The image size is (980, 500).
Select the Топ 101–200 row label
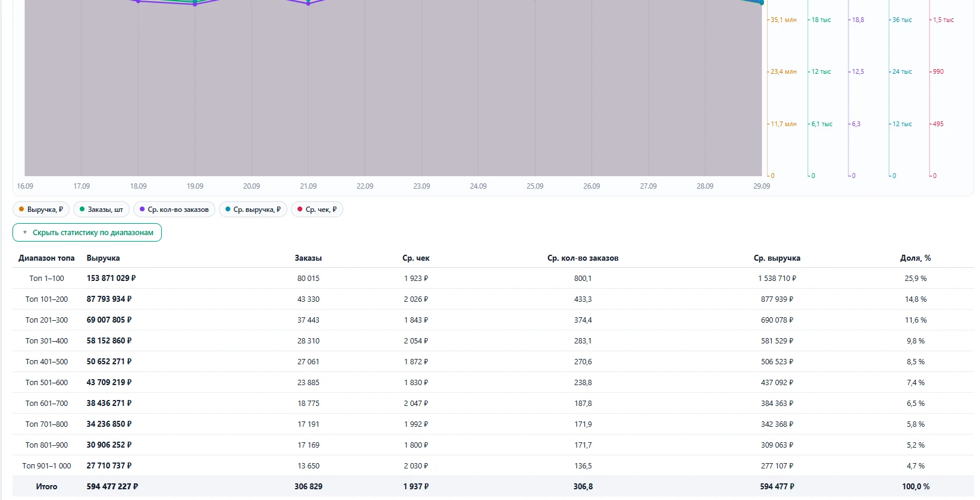(46, 299)
